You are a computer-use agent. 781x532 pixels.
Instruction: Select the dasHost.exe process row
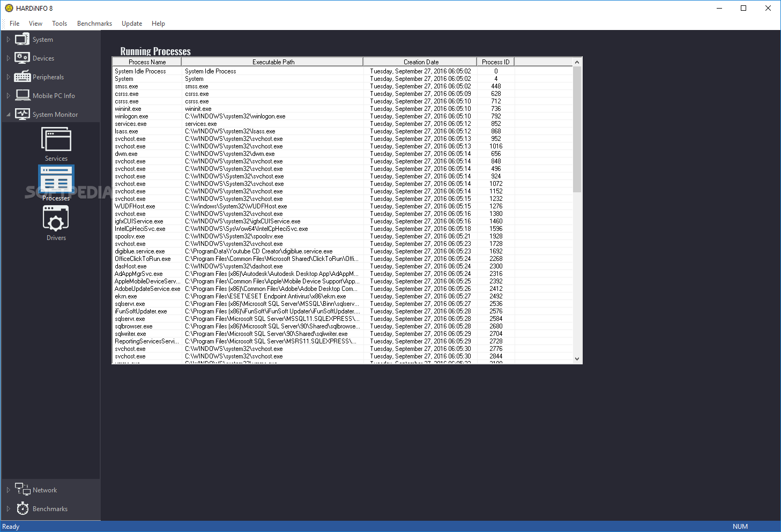[342, 266]
